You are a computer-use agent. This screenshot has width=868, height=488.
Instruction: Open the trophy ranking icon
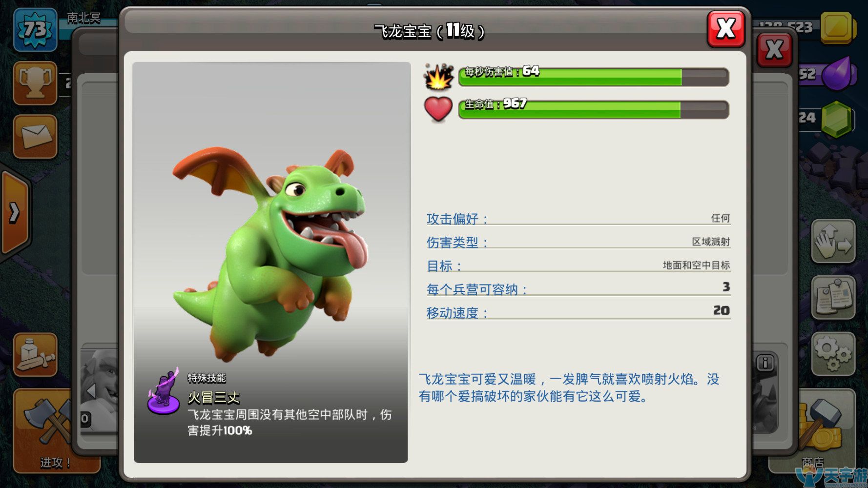coord(35,83)
